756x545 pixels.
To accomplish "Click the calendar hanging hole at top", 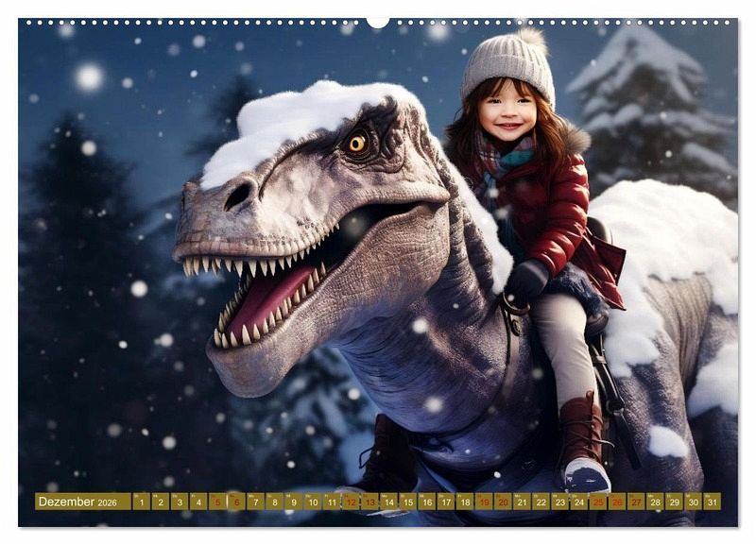I will (x=378, y=22).
